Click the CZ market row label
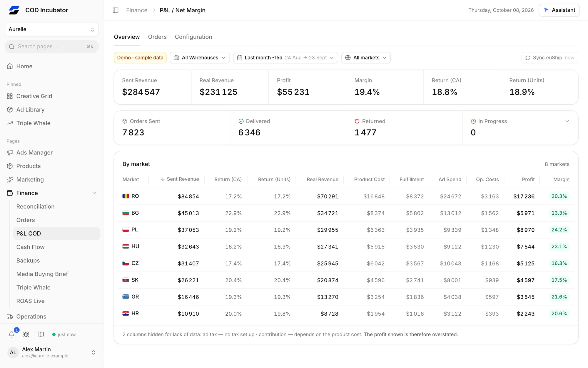Viewport: 588px width, 368px height. (135, 263)
